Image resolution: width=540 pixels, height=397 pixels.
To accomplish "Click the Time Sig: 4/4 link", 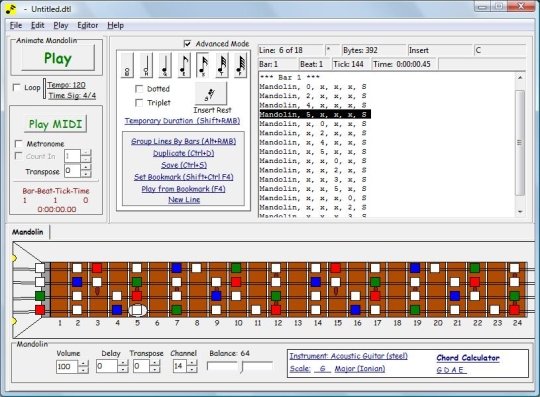I will [72, 95].
